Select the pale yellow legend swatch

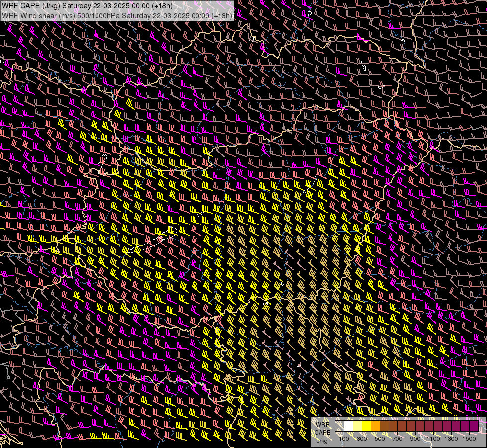[x=358, y=426]
